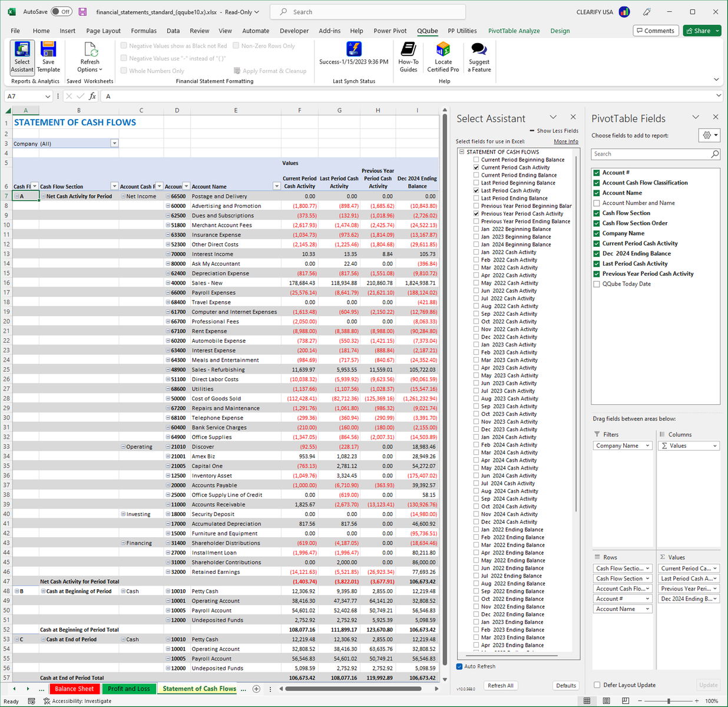Image resolution: width=728 pixels, height=707 pixels.
Task: Click the Apply Format & Cleanup icon
Action: click(237, 71)
